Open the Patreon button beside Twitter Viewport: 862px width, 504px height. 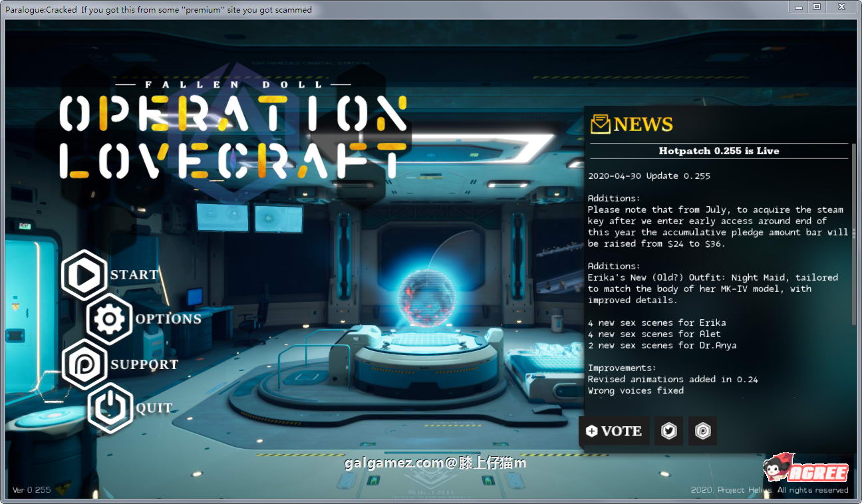pos(702,431)
